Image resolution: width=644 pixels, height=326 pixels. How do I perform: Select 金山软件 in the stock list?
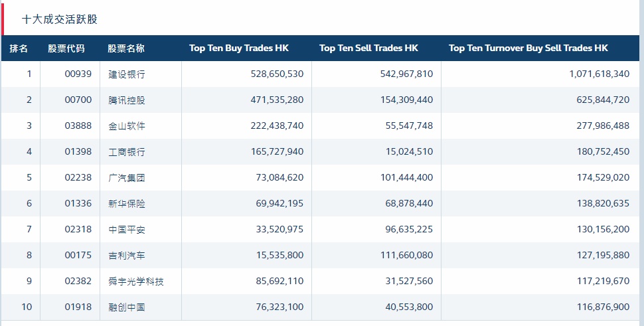pyautogui.click(x=127, y=126)
